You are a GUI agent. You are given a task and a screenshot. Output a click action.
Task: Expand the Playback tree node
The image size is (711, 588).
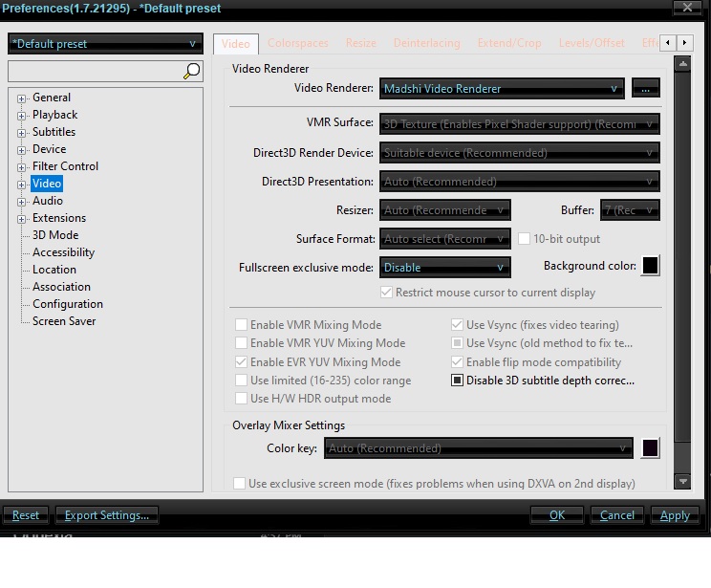[x=22, y=116]
